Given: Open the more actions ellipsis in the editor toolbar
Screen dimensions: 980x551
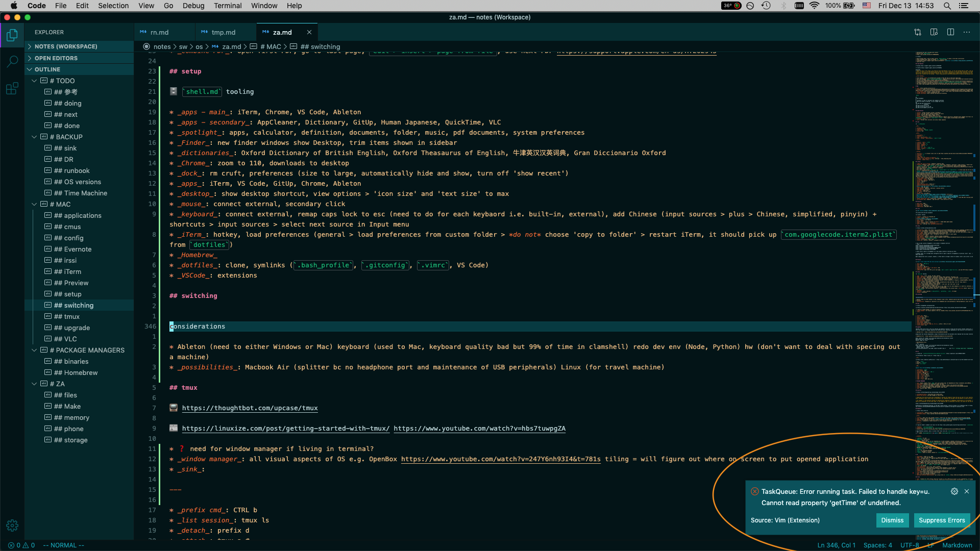Looking at the screenshot, I should point(967,32).
